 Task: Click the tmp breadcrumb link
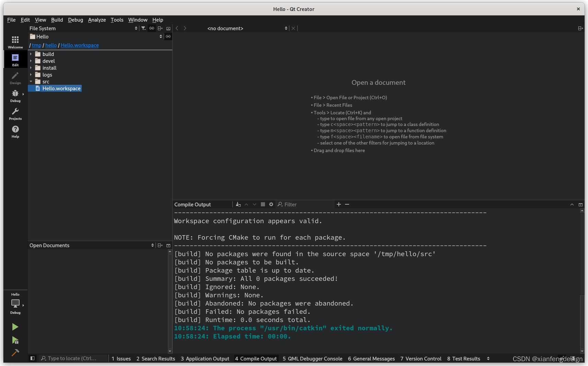click(x=36, y=45)
